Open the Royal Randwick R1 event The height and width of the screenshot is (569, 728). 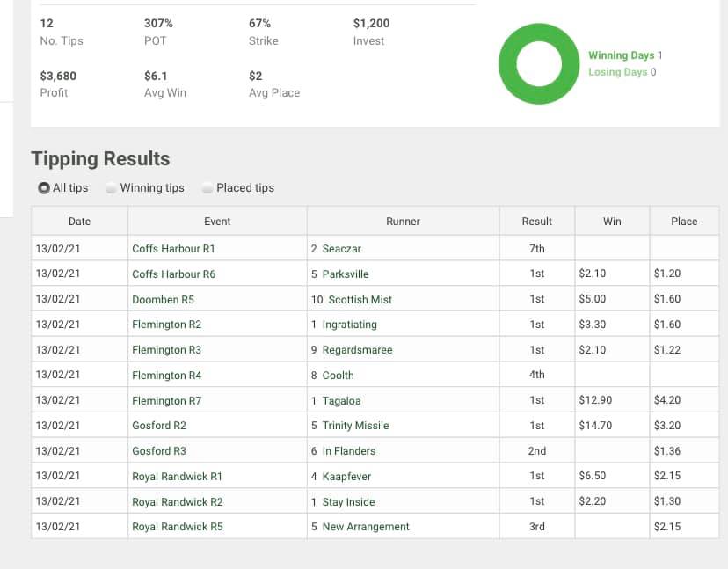coord(178,476)
